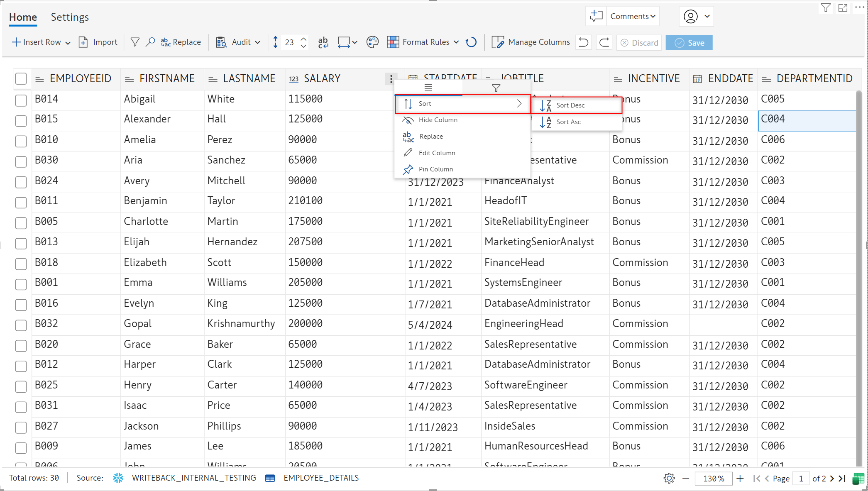Click the search magnifier icon
This screenshot has height=491, width=868.
(150, 42)
